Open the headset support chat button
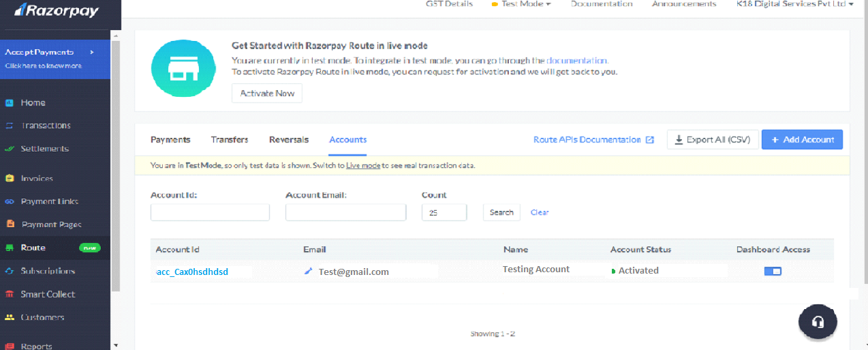Screen dimensions: 868x350 coord(818,321)
